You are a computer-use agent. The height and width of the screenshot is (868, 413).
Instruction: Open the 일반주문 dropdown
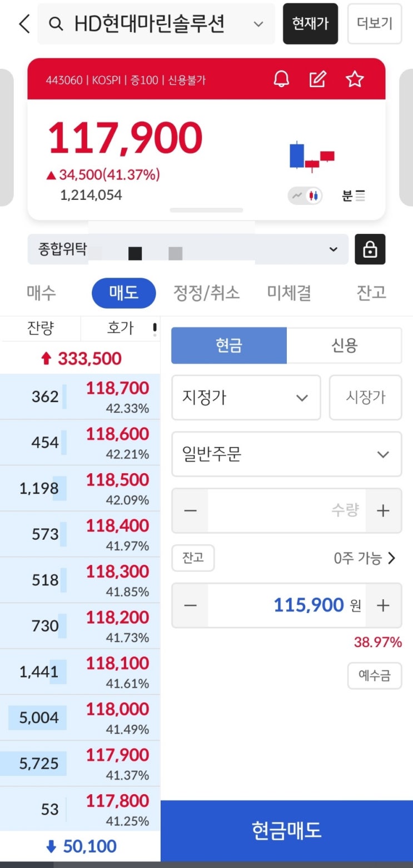pyautogui.click(x=286, y=454)
